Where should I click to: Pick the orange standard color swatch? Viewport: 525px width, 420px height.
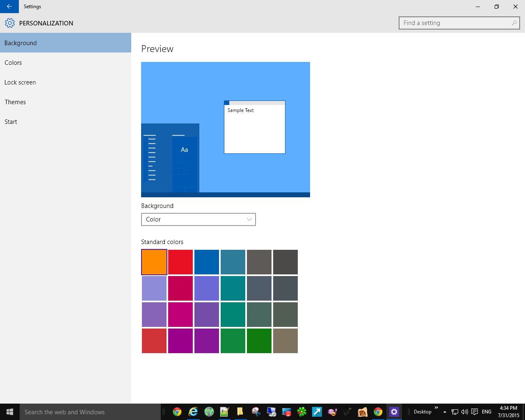click(154, 262)
